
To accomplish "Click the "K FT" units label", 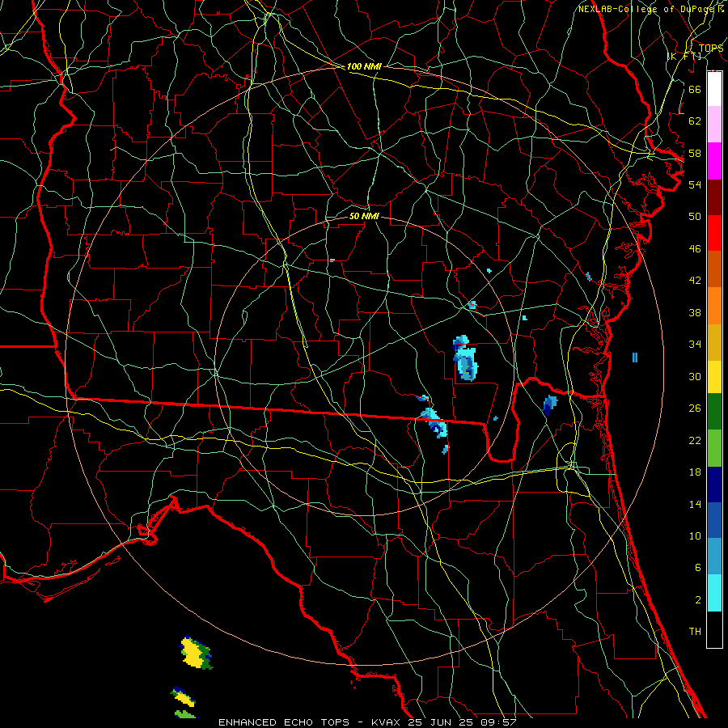I will [685, 56].
